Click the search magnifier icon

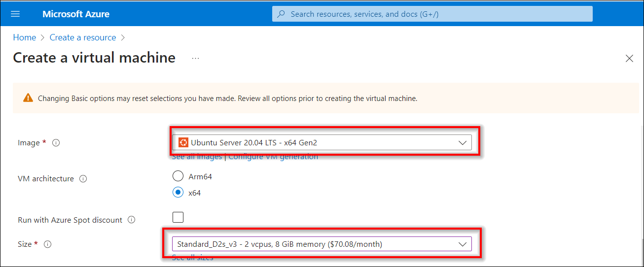tap(282, 14)
